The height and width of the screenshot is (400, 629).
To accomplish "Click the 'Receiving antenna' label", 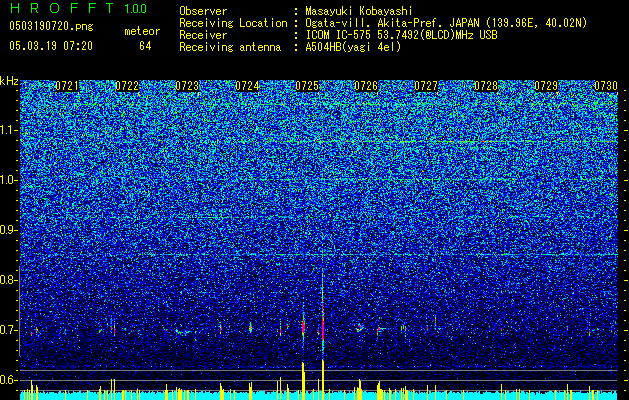I will pos(230,47).
